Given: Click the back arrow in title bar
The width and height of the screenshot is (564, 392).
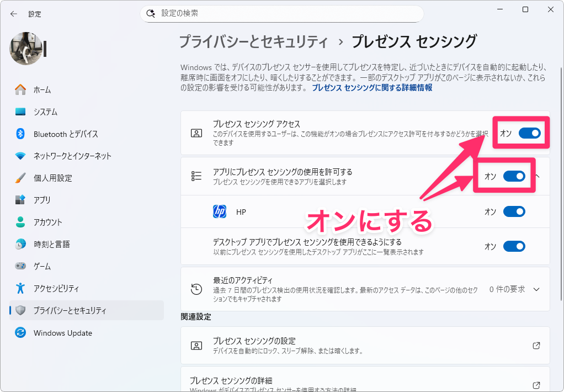Looking at the screenshot, I should pyautogui.click(x=14, y=13).
